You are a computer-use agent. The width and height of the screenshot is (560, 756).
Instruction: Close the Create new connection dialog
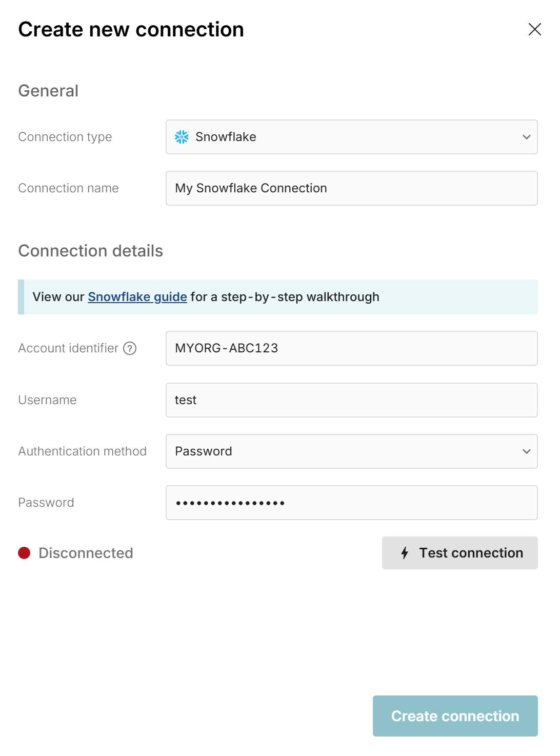[x=535, y=29]
